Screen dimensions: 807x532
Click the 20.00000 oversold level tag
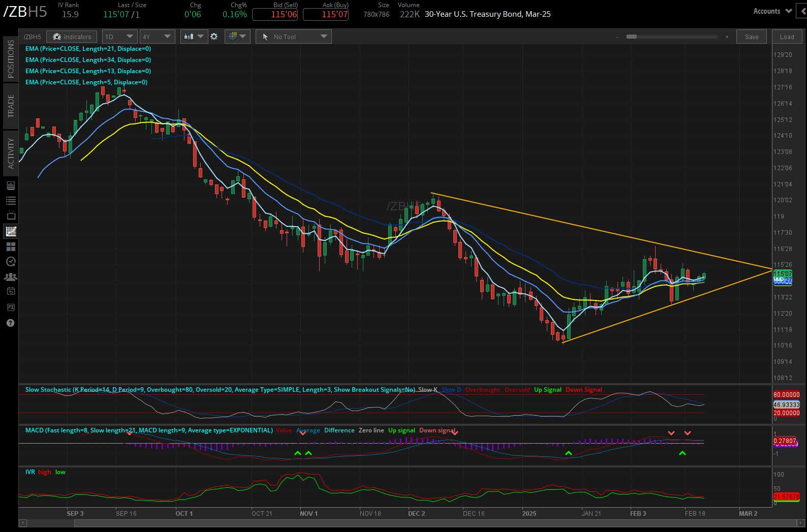[787, 413]
